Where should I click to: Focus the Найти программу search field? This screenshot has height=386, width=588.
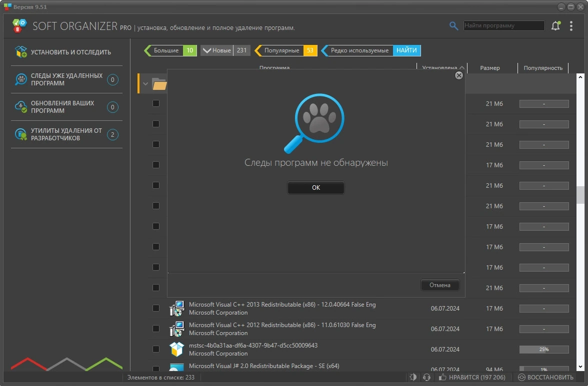click(504, 25)
